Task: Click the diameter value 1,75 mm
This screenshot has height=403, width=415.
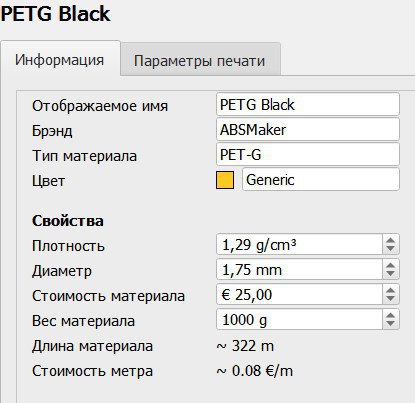Action: (252, 270)
